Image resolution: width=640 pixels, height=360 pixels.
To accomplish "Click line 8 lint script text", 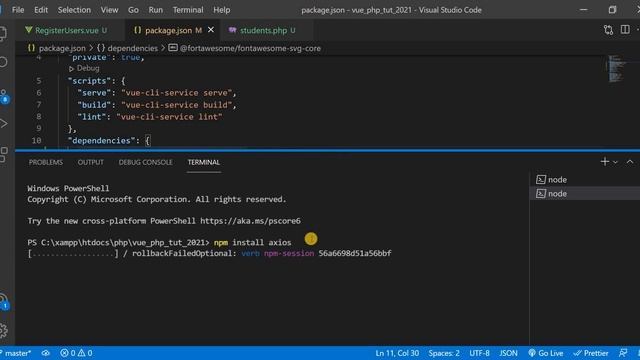I will click(x=150, y=117).
